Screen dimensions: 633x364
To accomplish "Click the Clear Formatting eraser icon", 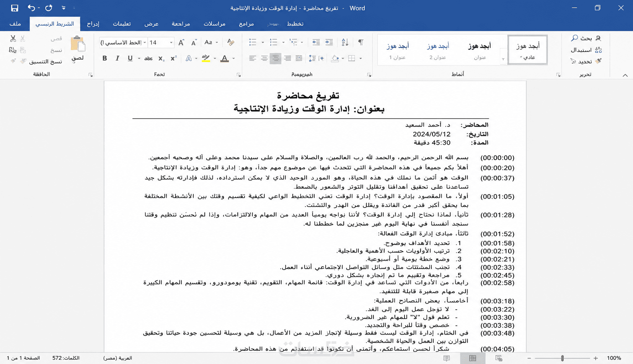I will click(x=230, y=42).
